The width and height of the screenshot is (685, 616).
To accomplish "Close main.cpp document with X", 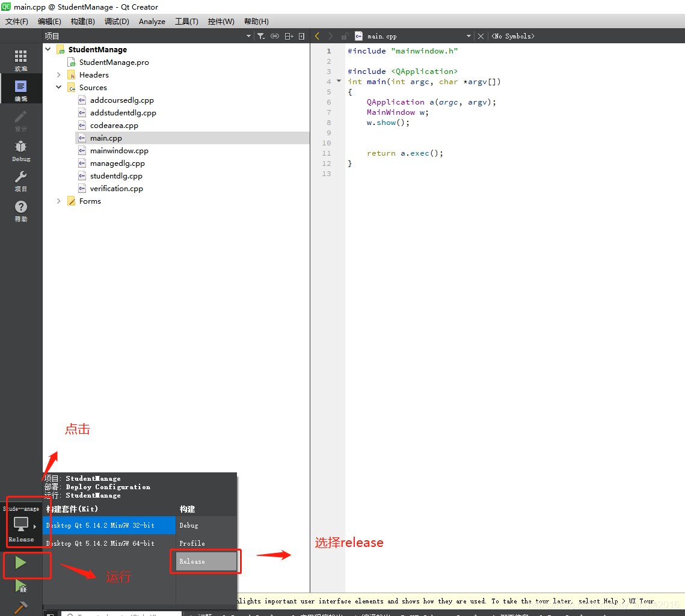I will point(481,36).
